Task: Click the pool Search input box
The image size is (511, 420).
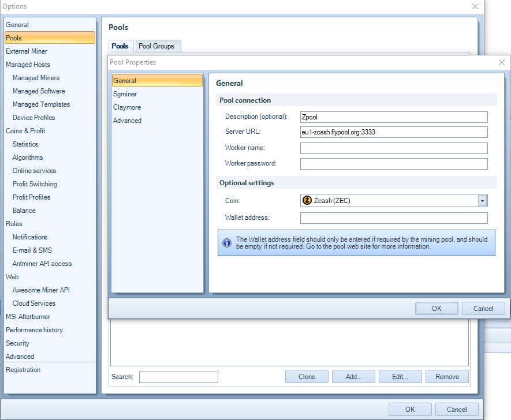Action: [178, 377]
